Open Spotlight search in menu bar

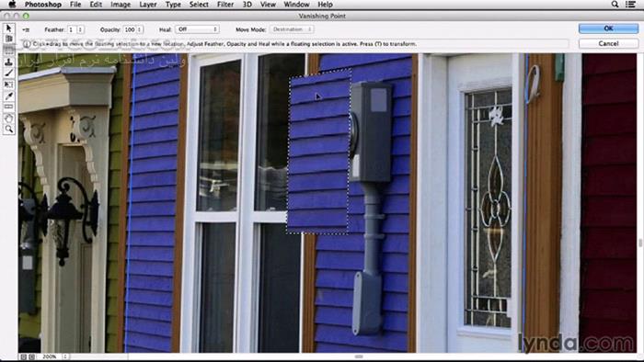coord(615,4)
